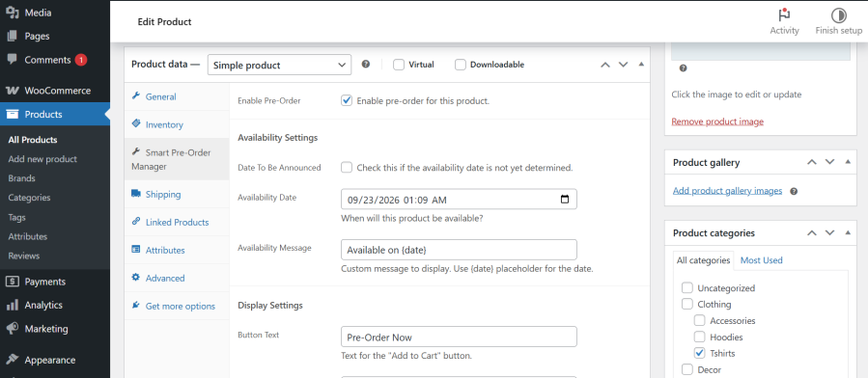Image resolution: width=868 pixels, height=378 pixels.
Task: Check the Clothing category
Action: (687, 304)
